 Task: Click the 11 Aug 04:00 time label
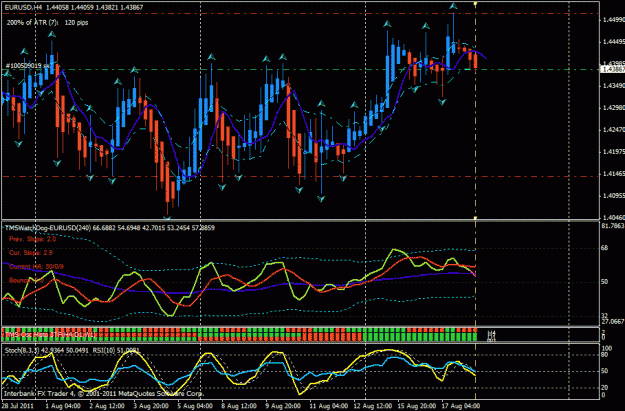328,406
